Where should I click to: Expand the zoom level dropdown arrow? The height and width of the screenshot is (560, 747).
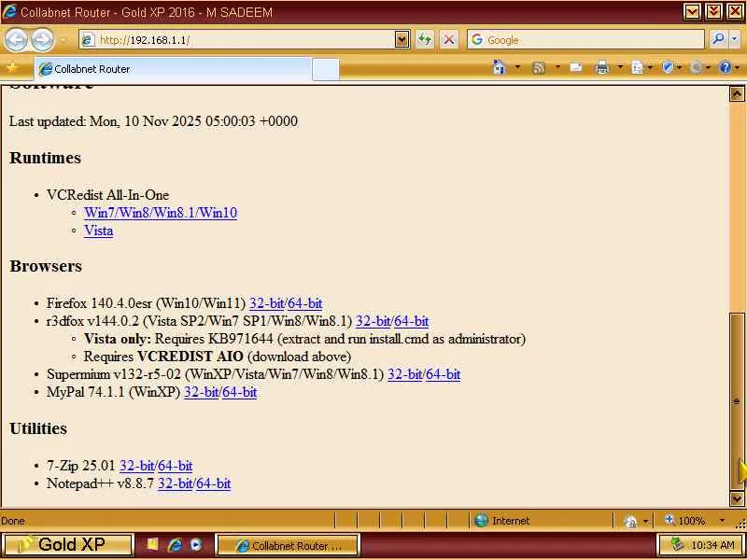click(722, 521)
